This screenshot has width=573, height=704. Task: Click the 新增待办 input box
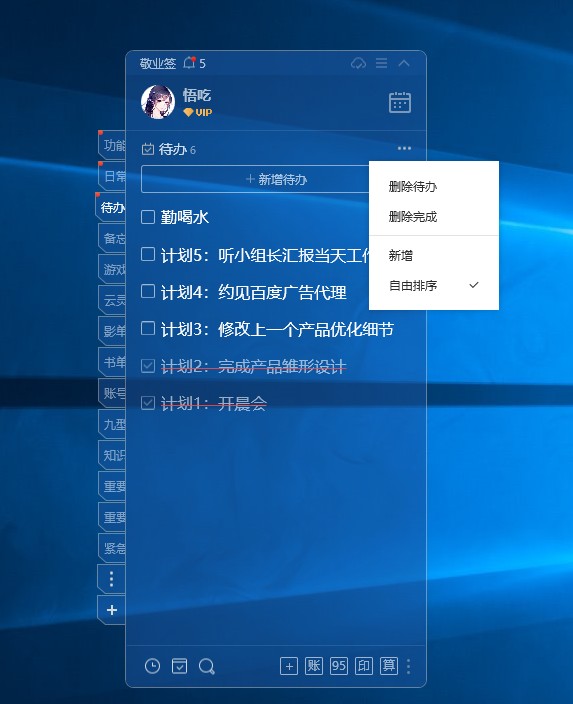(x=255, y=179)
